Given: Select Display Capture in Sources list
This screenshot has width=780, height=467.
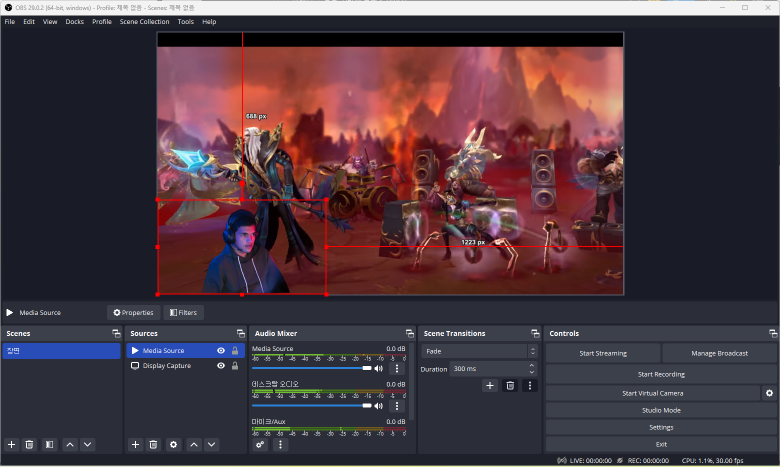Looking at the screenshot, I should click(185, 366).
